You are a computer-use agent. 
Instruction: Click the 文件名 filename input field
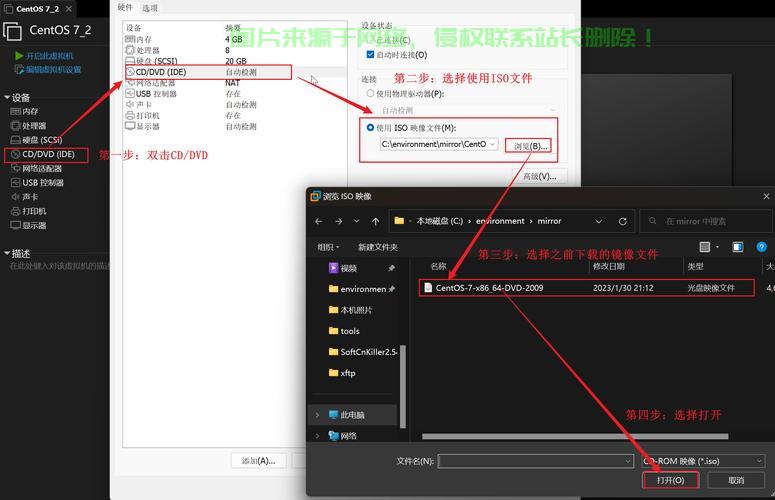[535, 461]
